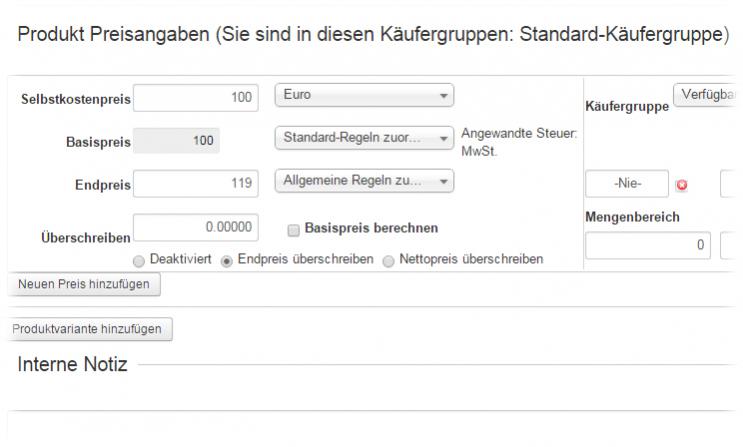Click the Interne Notiz section heading

[x=72, y=364]
